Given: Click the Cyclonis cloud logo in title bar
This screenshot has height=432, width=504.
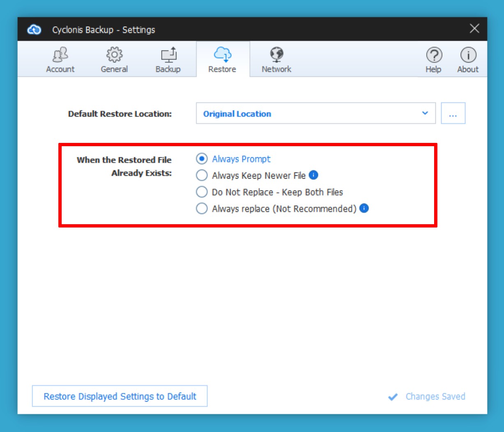Looking at the screenshot, I should click(34, 30).
